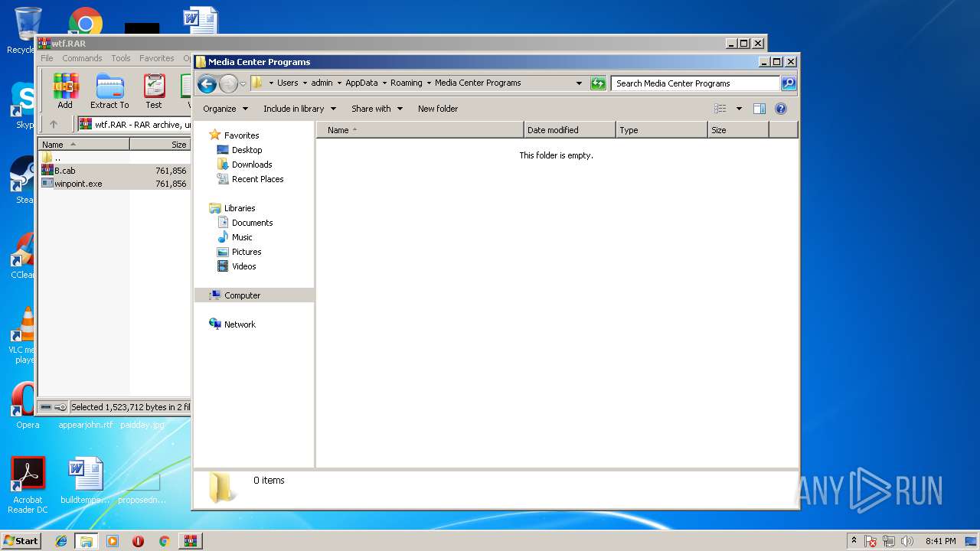Viewport: 980px width, 551px height.
Task: Open the Commands menu in WinRAR
Action: [82, 58]
